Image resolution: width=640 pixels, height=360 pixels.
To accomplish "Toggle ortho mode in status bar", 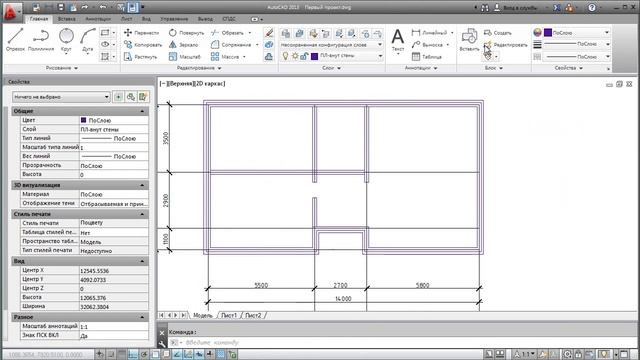I will coord(133,354).
